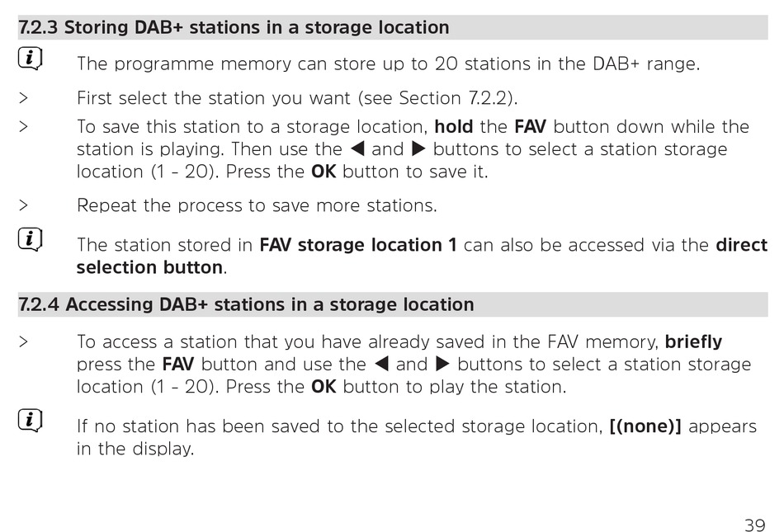
Task: Click the right arrow symbol in section 7.2.3
Action: [418, 148]
